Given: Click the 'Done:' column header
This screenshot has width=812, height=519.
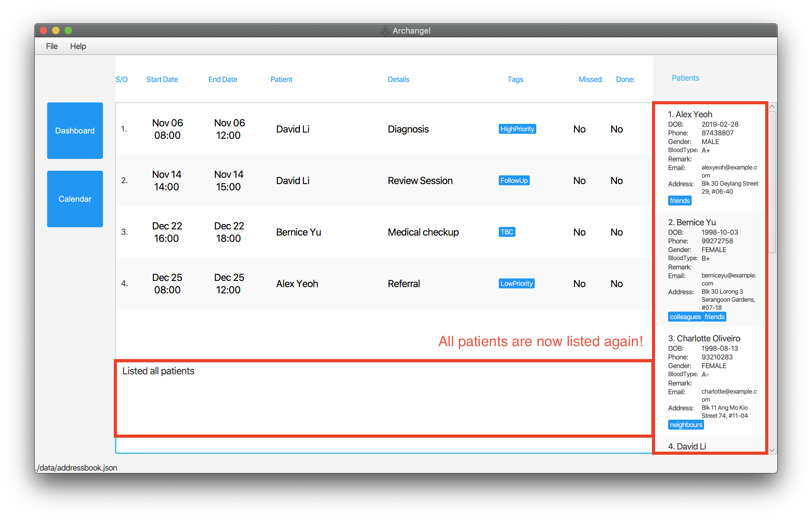Looking at the screenshot, I should [x=625, y=80].
